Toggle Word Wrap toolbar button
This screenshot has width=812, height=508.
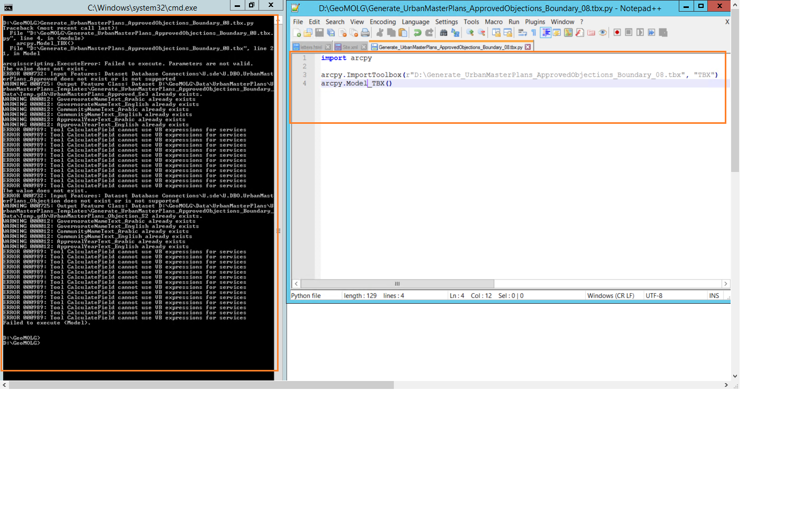(x=522, y=33)
